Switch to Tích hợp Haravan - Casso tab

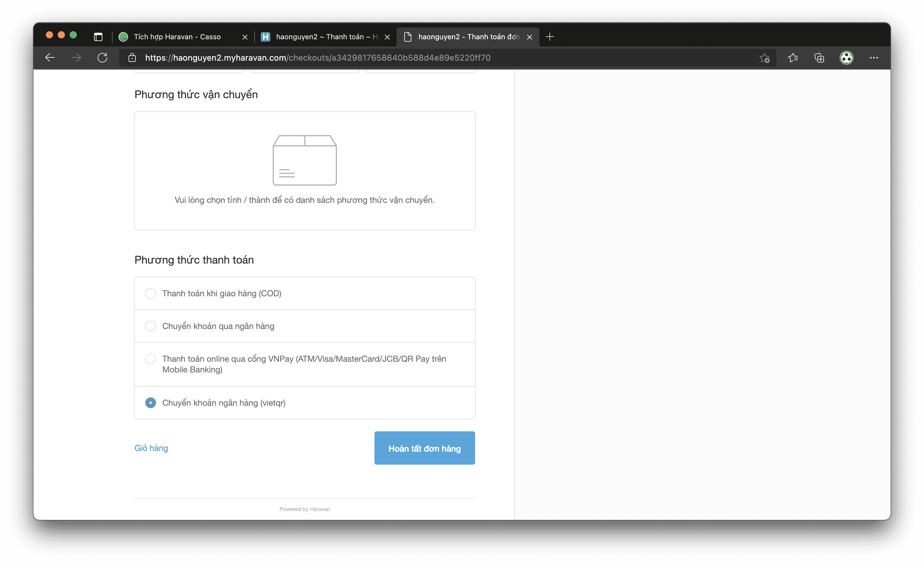tap(177, 37)
